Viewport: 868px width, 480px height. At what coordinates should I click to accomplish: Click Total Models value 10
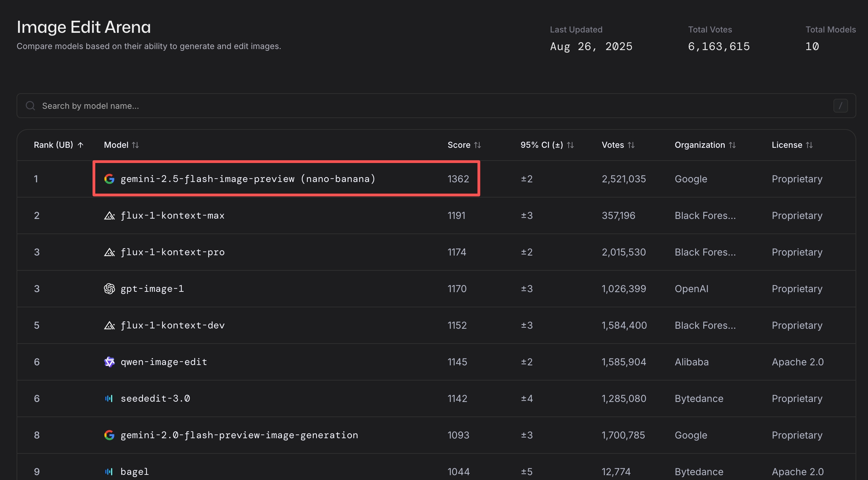coord(812,46)
